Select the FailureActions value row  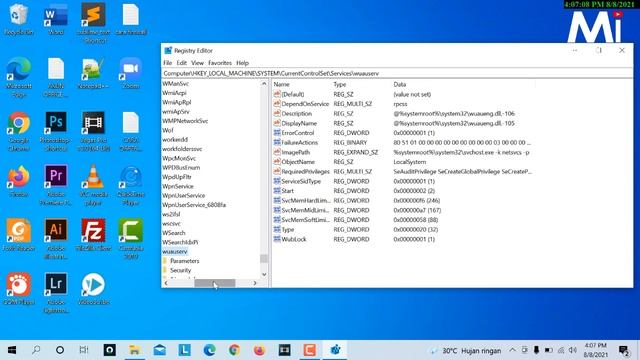pyautogui.click(x=403, y=142)
